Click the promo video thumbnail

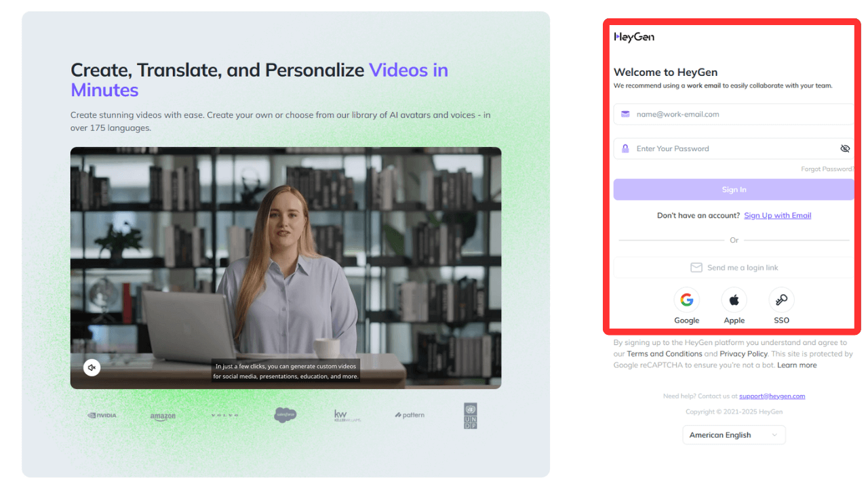pyautogui.click(x=285, y=268)
